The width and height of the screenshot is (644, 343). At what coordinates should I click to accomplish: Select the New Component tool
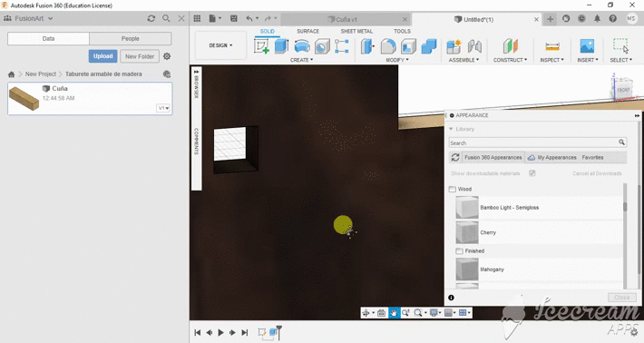454,46
